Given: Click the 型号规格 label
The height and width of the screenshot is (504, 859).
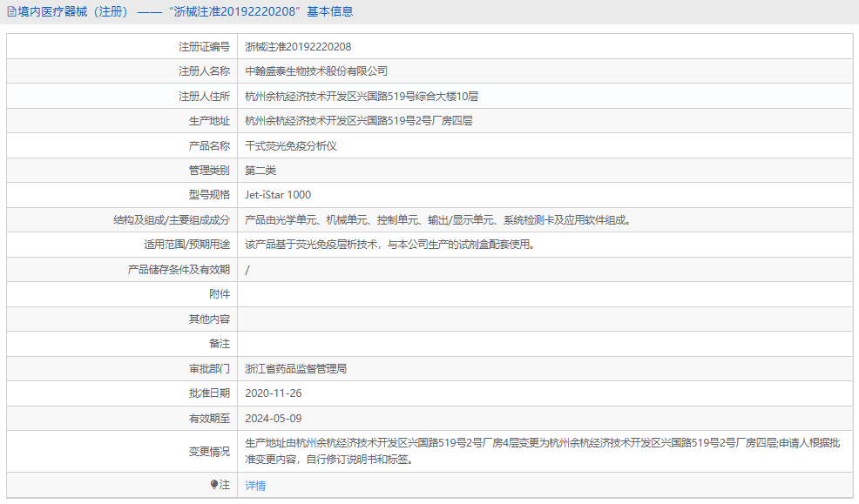Looking at the screenshot, I should 209,195.
